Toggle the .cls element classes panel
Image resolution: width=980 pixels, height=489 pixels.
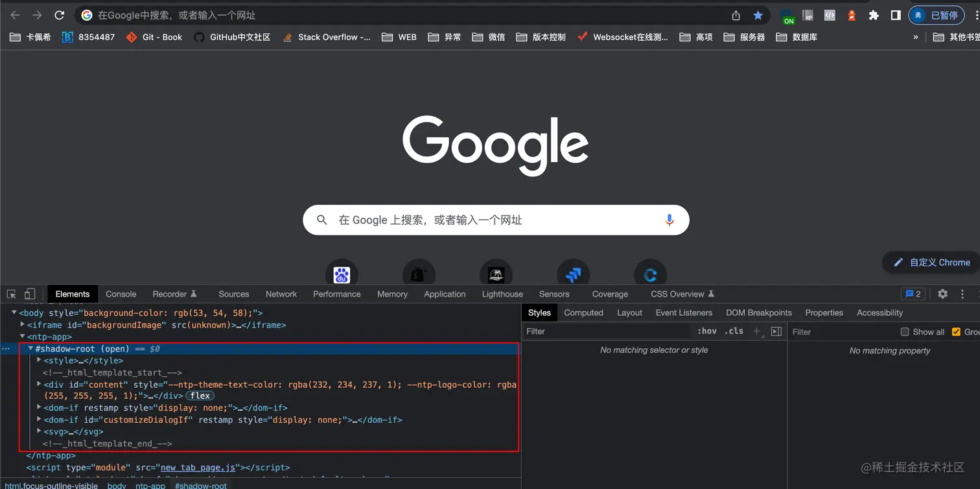[734, 331]
